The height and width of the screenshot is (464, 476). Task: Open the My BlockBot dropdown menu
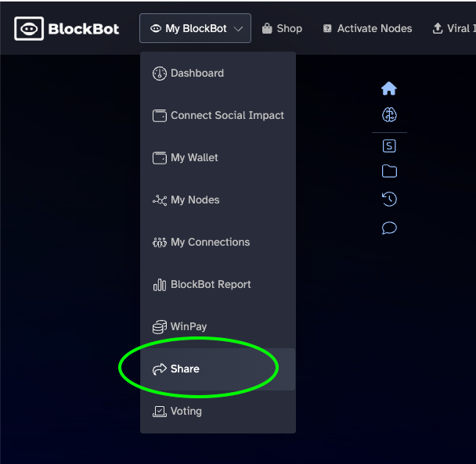click(195, 28)
